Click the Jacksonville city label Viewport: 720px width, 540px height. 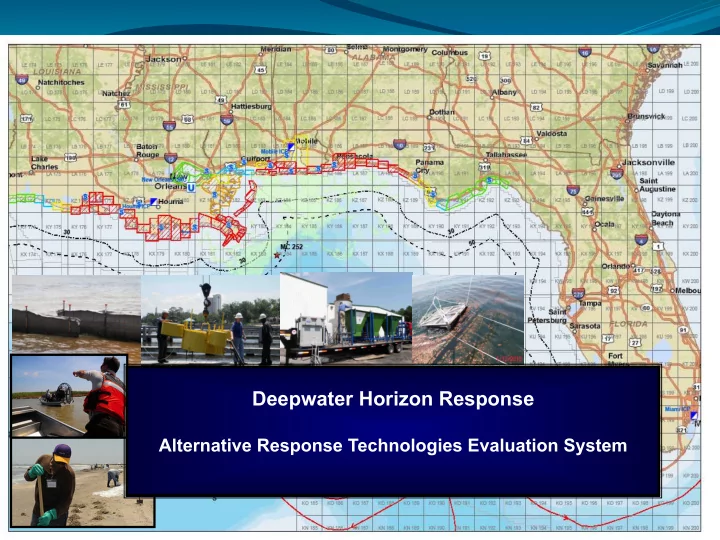click(648, 162)
